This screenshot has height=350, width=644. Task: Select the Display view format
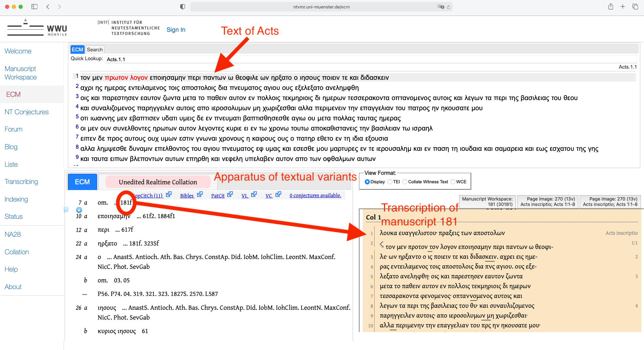(x=367, y=182)
